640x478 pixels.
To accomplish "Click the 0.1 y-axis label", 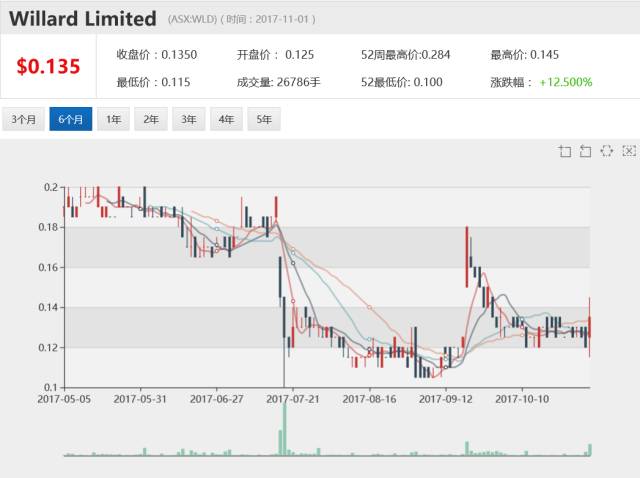I will [51, 387].
